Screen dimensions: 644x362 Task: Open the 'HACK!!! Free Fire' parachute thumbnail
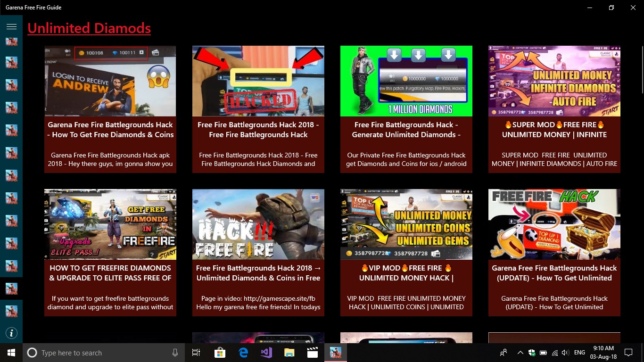258,224
